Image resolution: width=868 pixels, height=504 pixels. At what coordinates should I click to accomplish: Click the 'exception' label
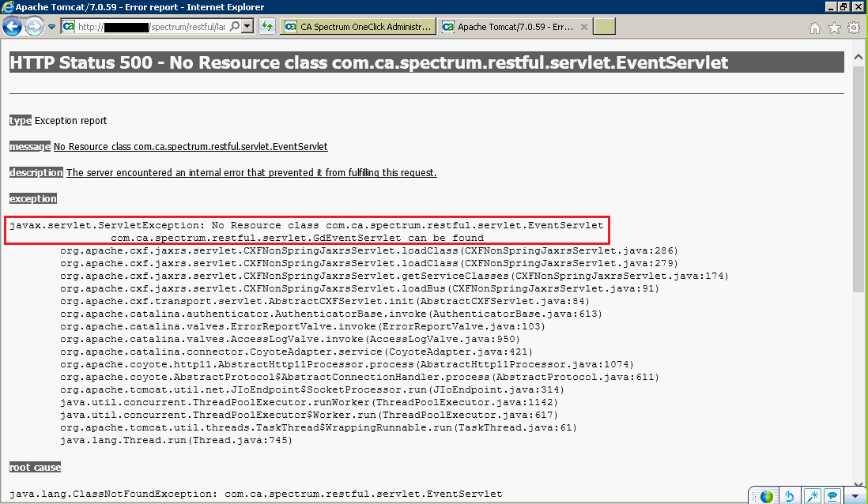tap(33, 198)
